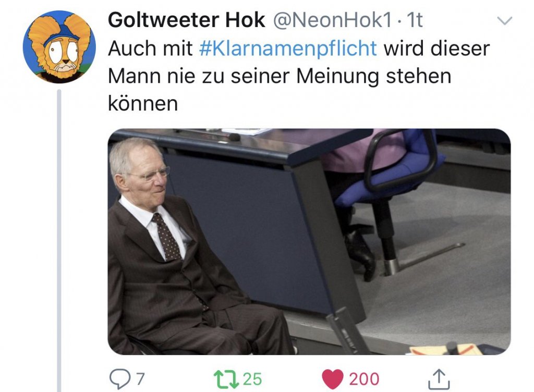View the retweet count 25

click(252, 379)
